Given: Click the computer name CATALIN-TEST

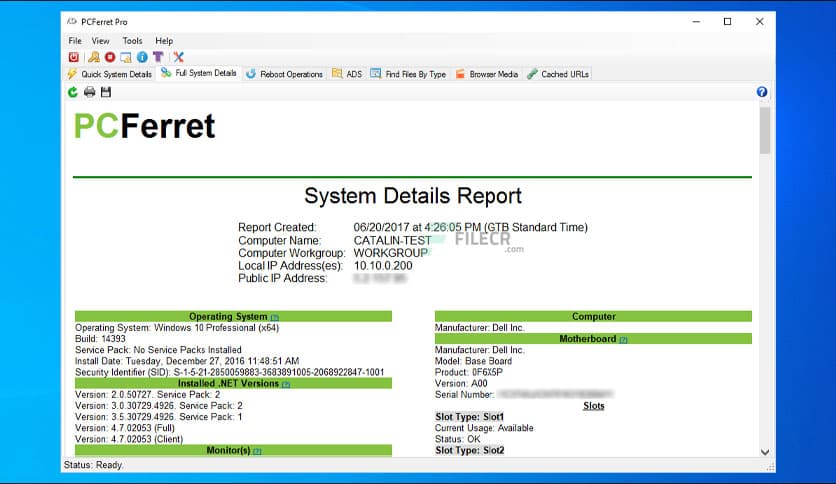Looking at the screenshot, I should coord(392,240).
